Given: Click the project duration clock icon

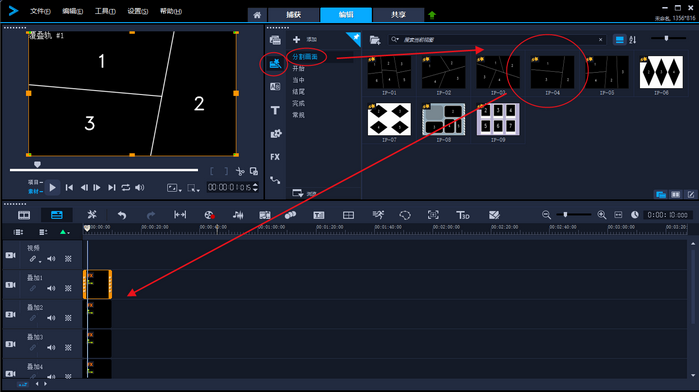Looking at the screenshot, I should pos(635,215).
